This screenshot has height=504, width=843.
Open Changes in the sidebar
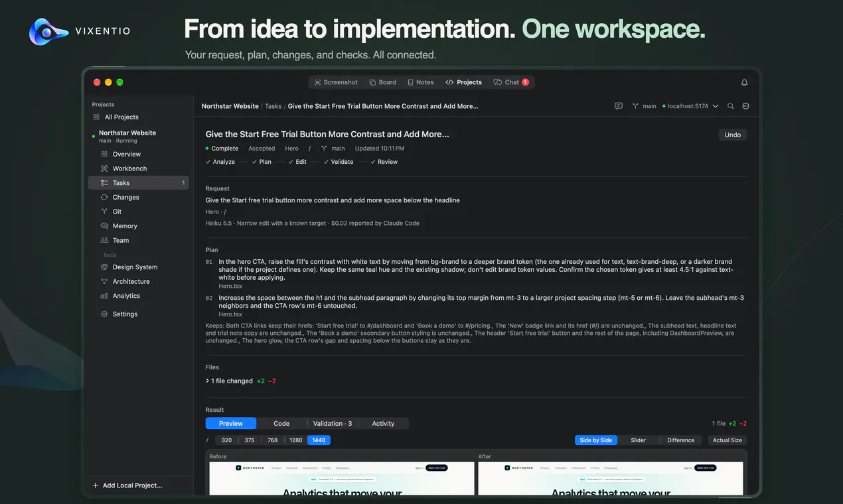coord(138,197)
